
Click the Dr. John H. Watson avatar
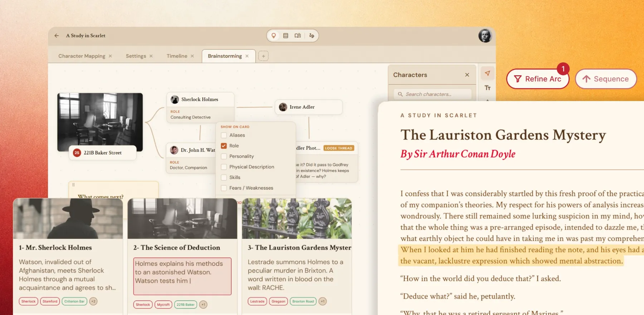pos(174,150)
